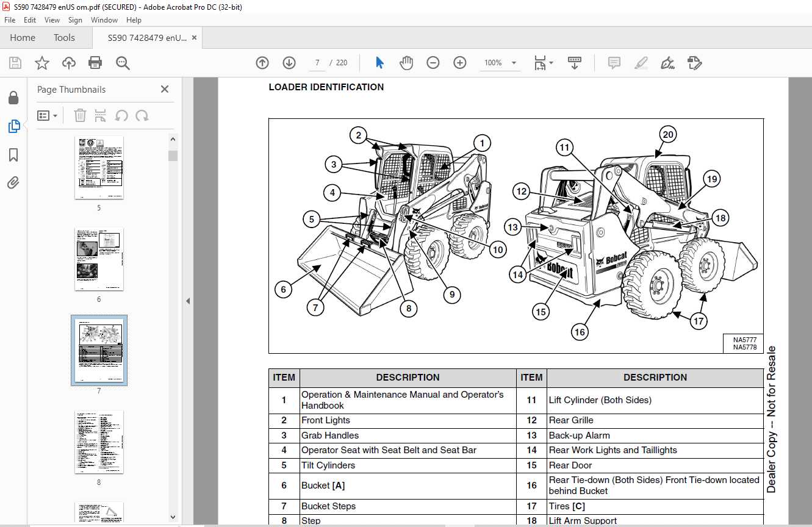
Task: Select page 7 thumbnail
Action: point(99,351)
